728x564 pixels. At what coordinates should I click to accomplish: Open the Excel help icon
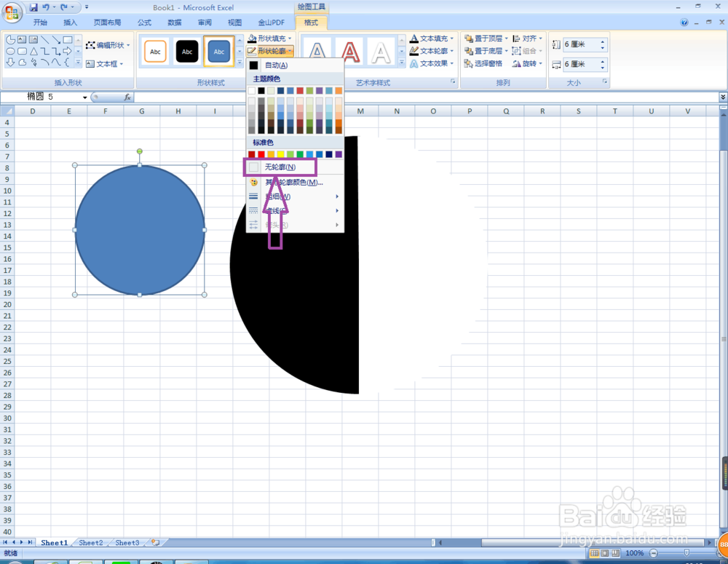coord(684,23)
